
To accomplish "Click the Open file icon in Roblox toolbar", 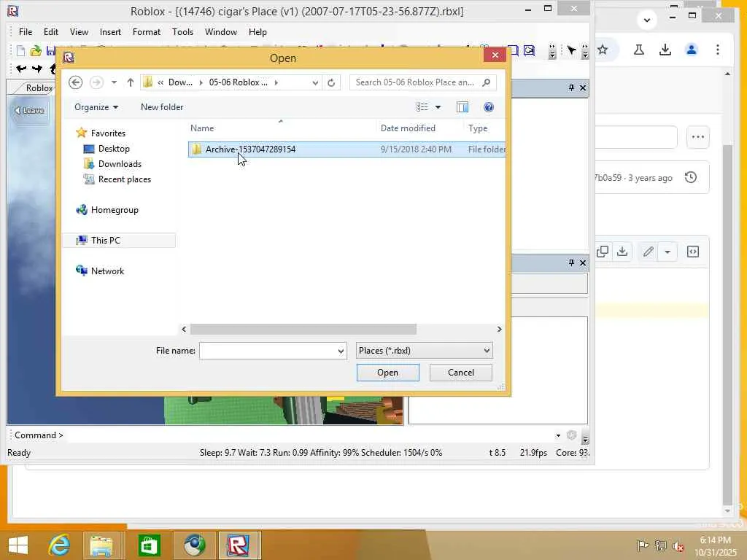I will pos(36,50).
